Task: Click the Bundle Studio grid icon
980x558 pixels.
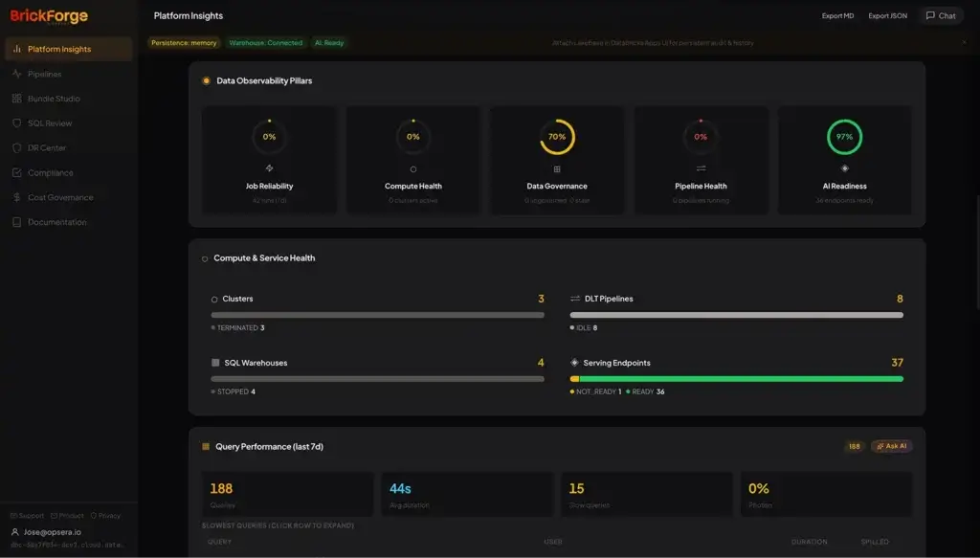Action: pyautogui.click(x=17, y=99)
